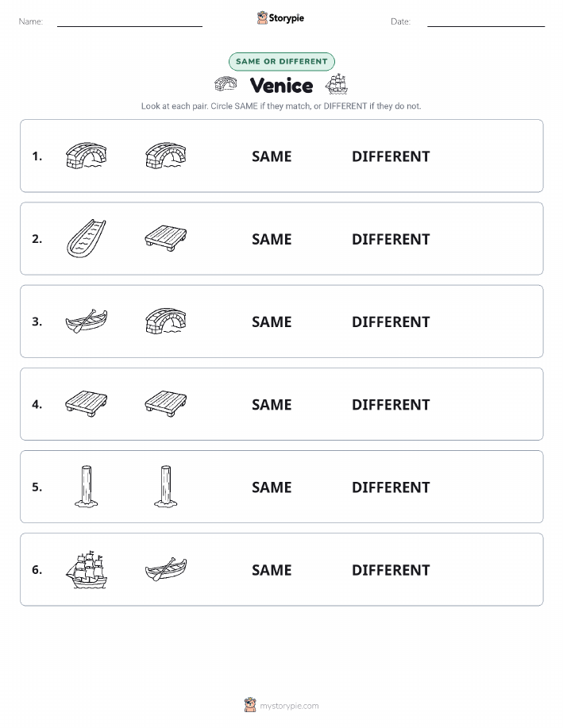563x728 pixels.
Task: Click the SAME OR DIFFERENT badge
Action: coord(281,61)
